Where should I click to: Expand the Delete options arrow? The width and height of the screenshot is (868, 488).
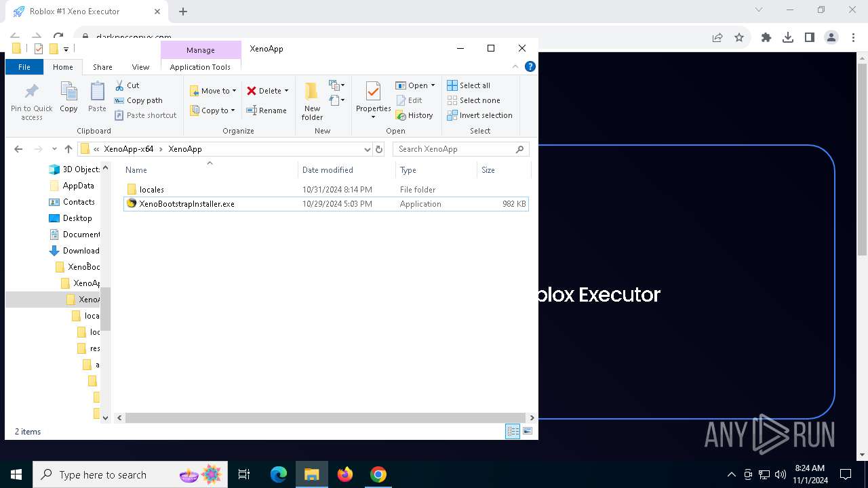[x=286, y=91]
